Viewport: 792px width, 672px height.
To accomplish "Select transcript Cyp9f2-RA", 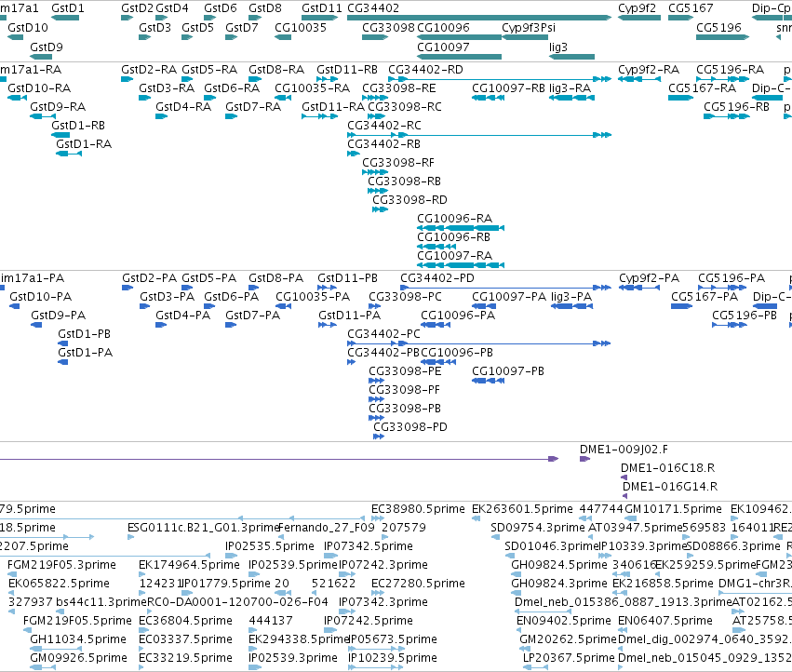I will (x=649, y=70).
